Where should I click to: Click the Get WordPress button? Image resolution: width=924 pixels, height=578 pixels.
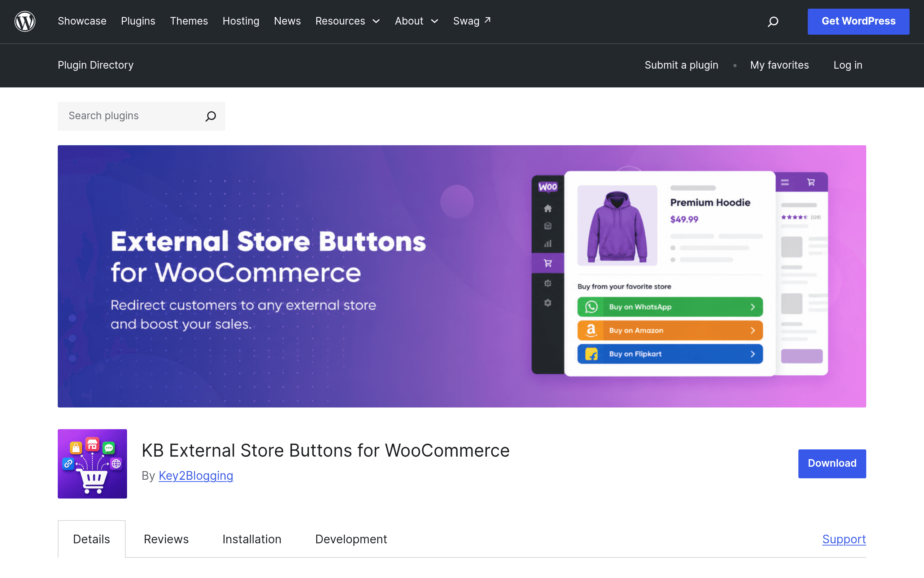(x=858, y=21)
